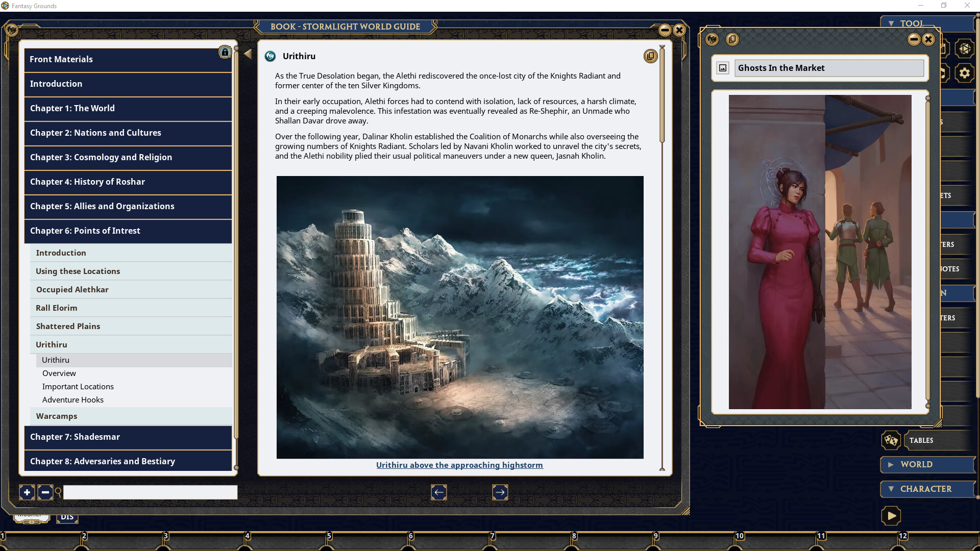The image size is (980, 551).
Task: Click the window-copy icon next to Urithiru heading
Action: pyautogui.click(x=650, y=56)
